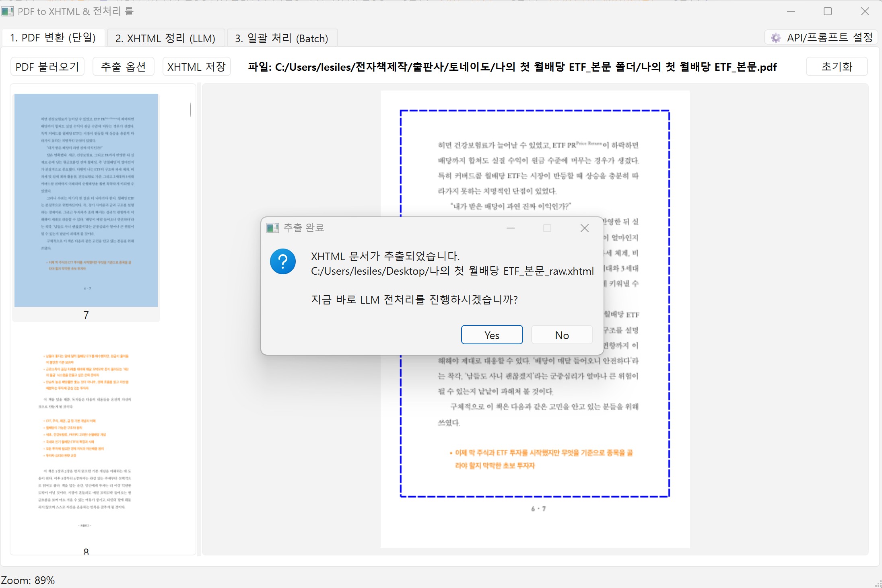This screenshot has height=588, width=882.
Task: Select page 8 thumbnail
Action: click(86, 438)
